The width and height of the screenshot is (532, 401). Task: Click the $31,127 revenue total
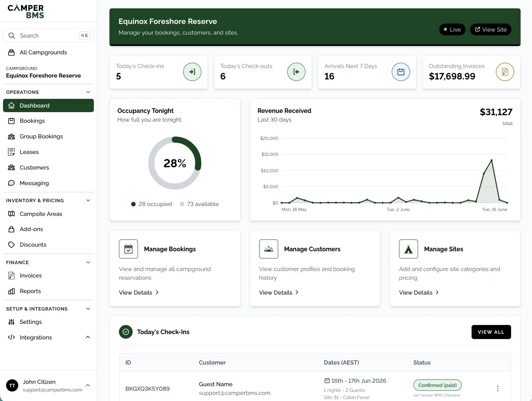[496, 112]
